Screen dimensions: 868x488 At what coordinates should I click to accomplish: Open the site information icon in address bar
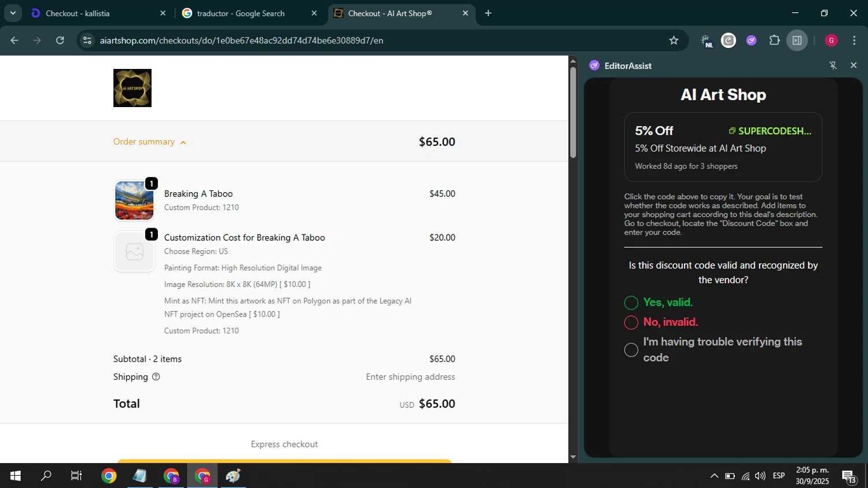87,41
